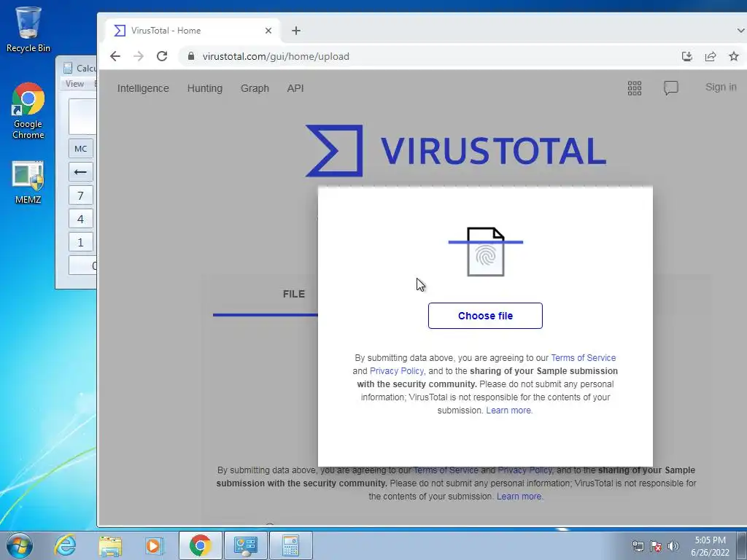Screen dimensions: 747x560
Task: Close the VirusTotal - Home tab
Action: [268, 31]
